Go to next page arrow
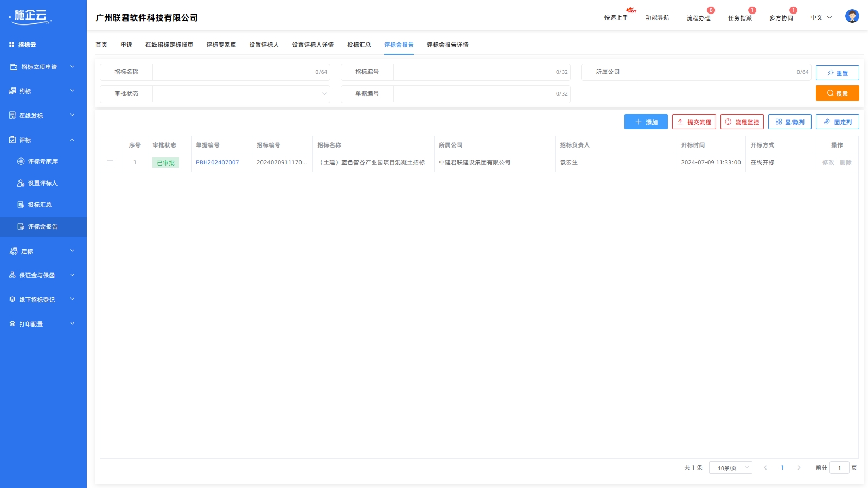The height and width of the screenshot is (488, 868). [799, 467]
